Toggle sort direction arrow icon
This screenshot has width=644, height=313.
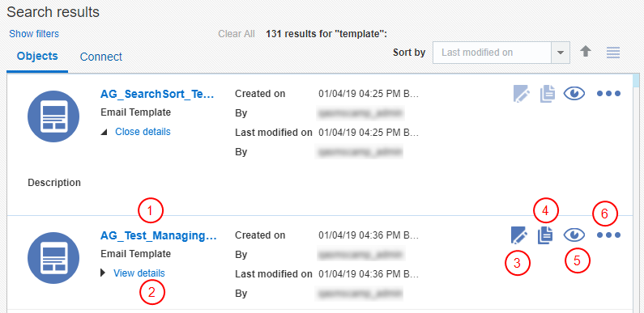pyautogui.click(x=586, y=52)
